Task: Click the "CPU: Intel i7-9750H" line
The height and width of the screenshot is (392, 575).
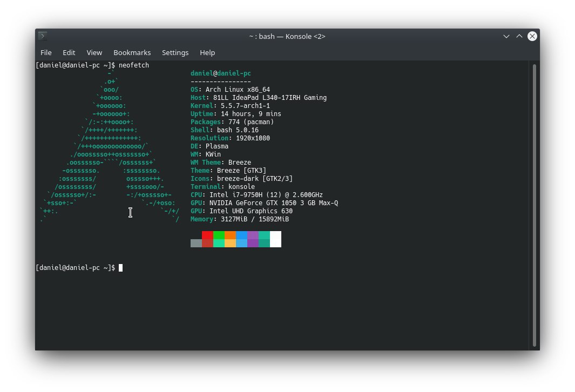Action: tap(256, 195)
